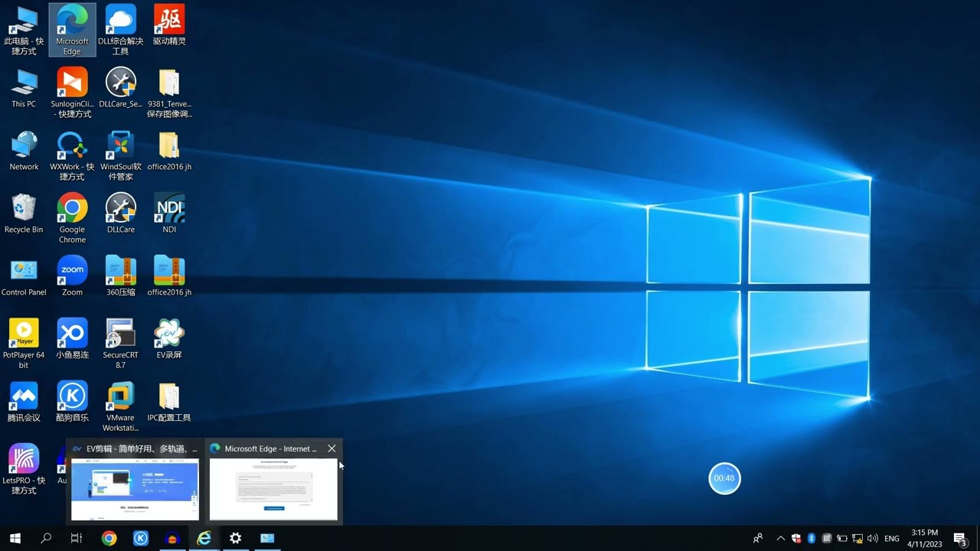Screen dimensions: 980x551
Task: Open the clock and date flyout
Action: [x=924, y=539]
